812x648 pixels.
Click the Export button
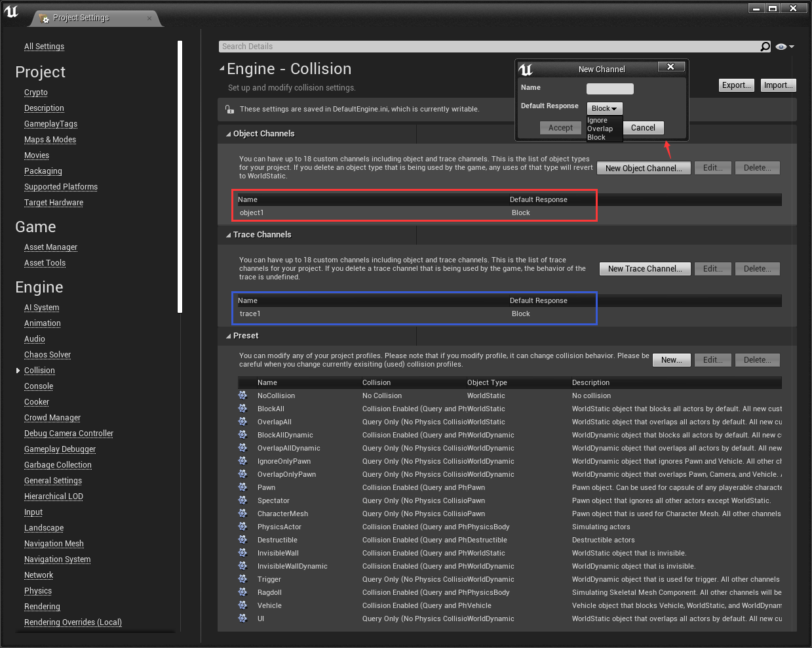(737, 85)
